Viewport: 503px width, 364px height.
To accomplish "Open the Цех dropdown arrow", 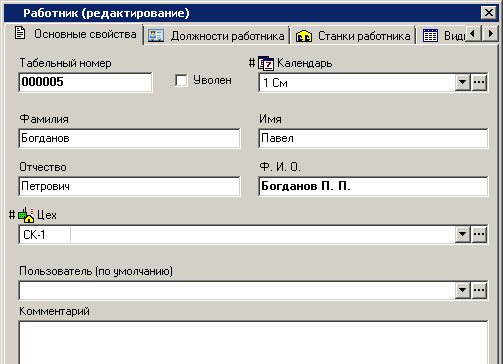I will (x=463, y=234).
